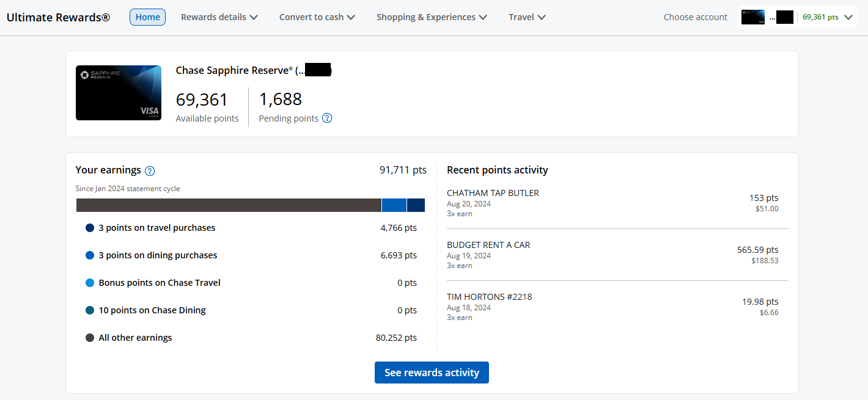Screen dimensions: 868x400
Task: Click the Ultimate Rewards logo text
Action: (x=58, y=17)
